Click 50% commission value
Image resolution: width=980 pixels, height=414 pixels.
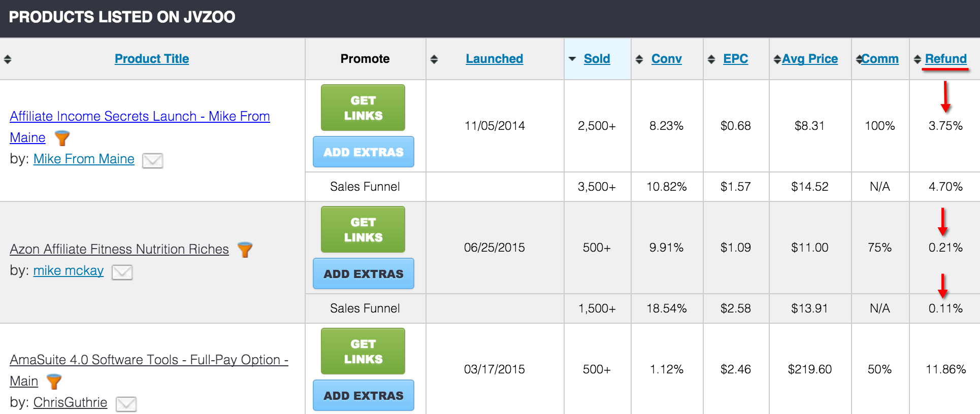(879, 369)
